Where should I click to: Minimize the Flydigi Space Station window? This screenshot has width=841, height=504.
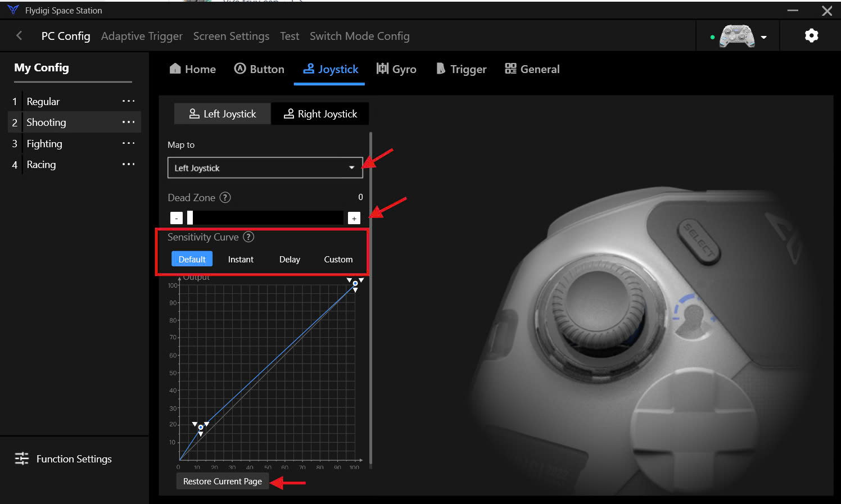pos(793,10)
